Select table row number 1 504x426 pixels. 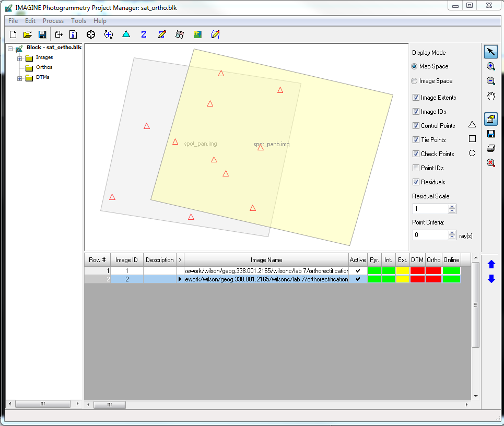tap(98, 271)
